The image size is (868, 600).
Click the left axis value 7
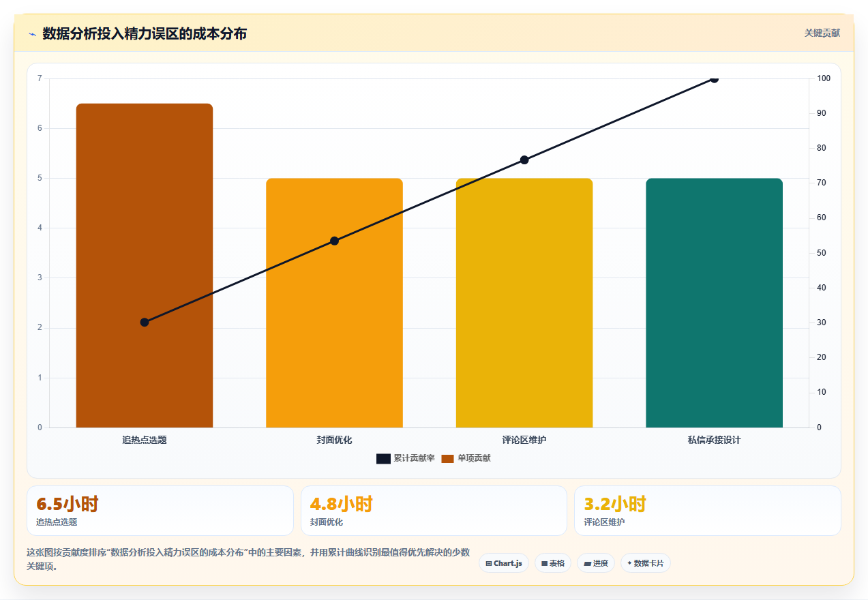(40, 78)
